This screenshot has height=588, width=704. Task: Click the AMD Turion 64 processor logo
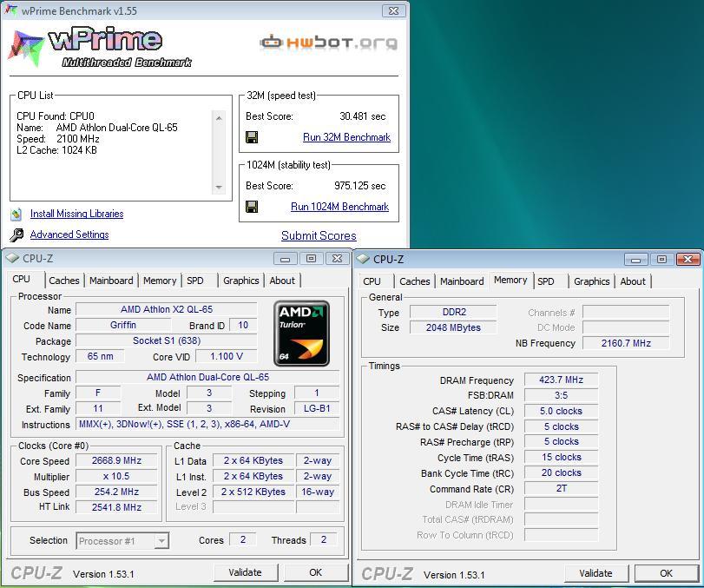tap(301, 334)
